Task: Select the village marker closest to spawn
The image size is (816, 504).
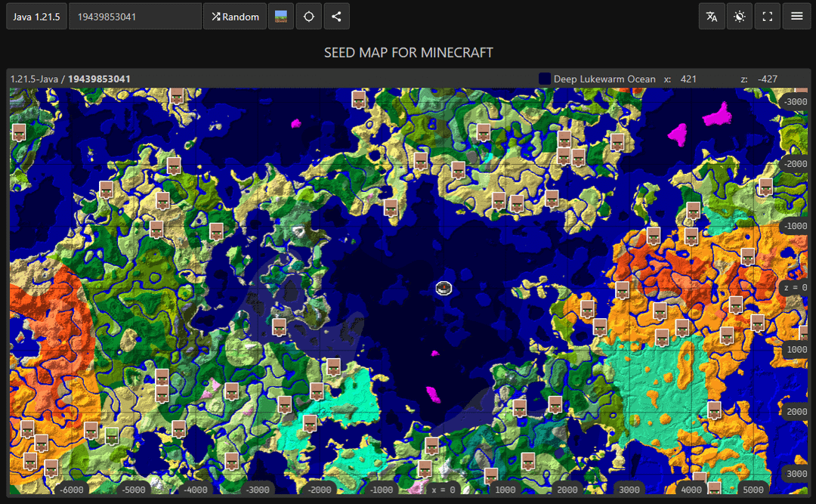Action: tap(391, 208)
